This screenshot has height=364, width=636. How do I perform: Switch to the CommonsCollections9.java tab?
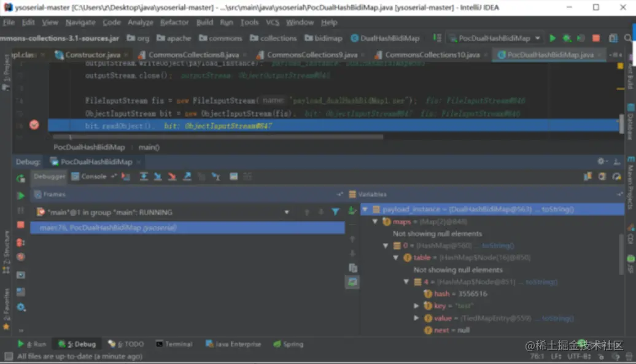coord(311,55)
